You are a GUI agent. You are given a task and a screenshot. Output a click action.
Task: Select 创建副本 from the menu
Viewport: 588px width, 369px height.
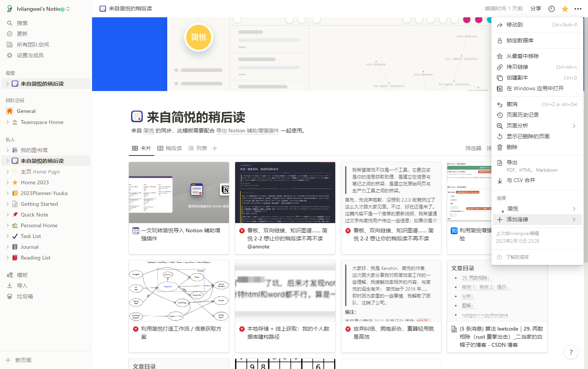coord(518,78)
